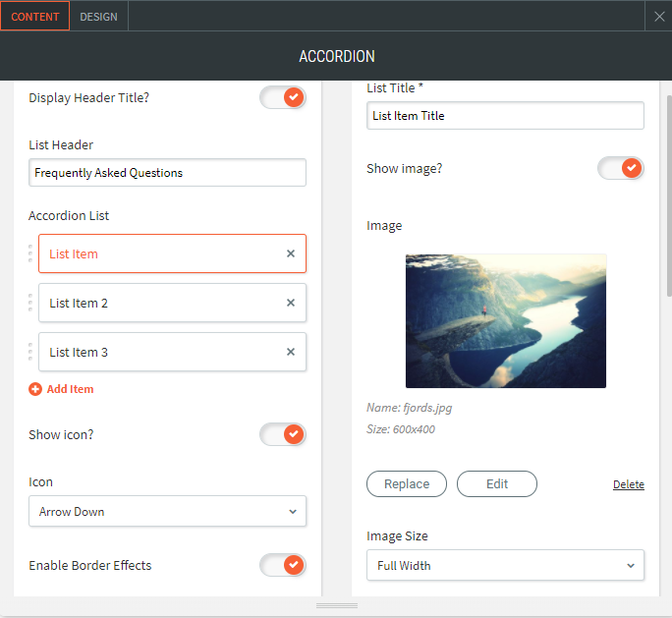Expand the Image Size dropdown
This screenshot has width=672, height=618.
[505, 565]
